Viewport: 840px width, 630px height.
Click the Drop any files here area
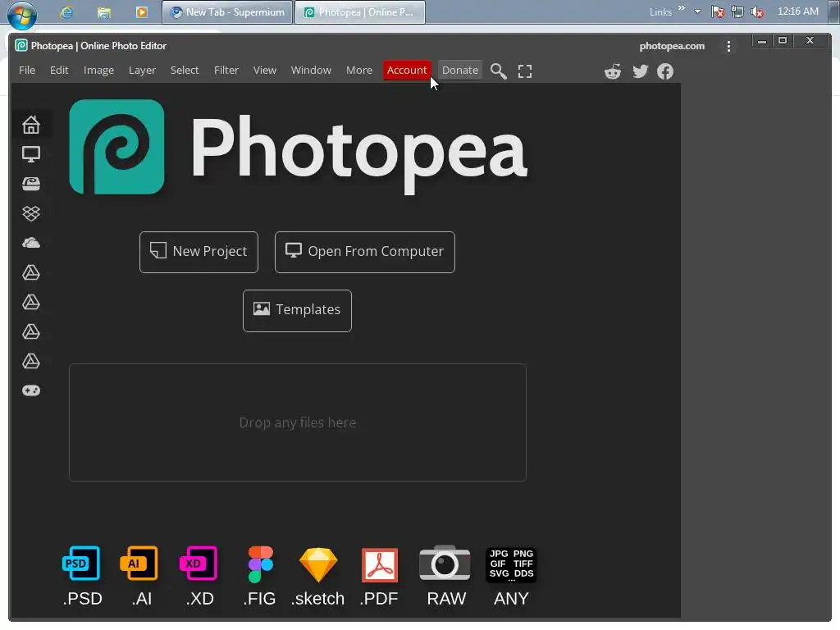click(298, 422)
